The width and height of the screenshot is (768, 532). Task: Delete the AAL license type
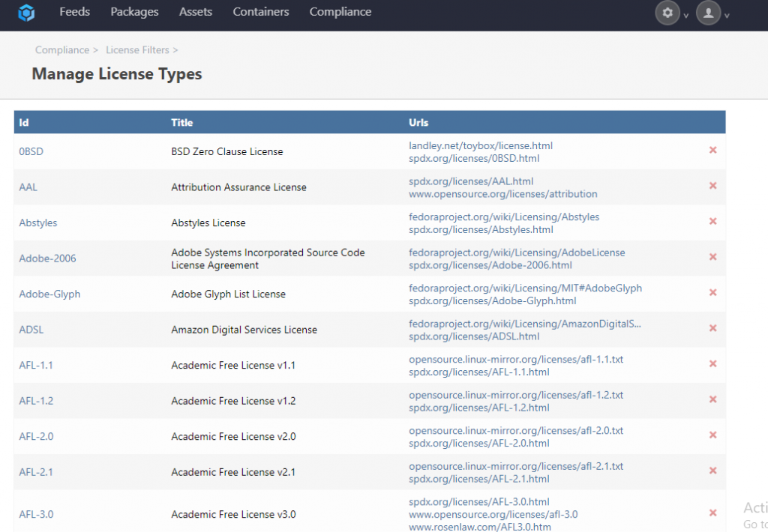(712, 186)
